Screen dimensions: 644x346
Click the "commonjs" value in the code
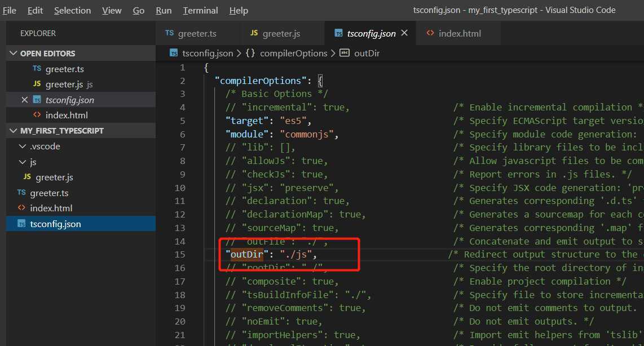coord(306,134)
